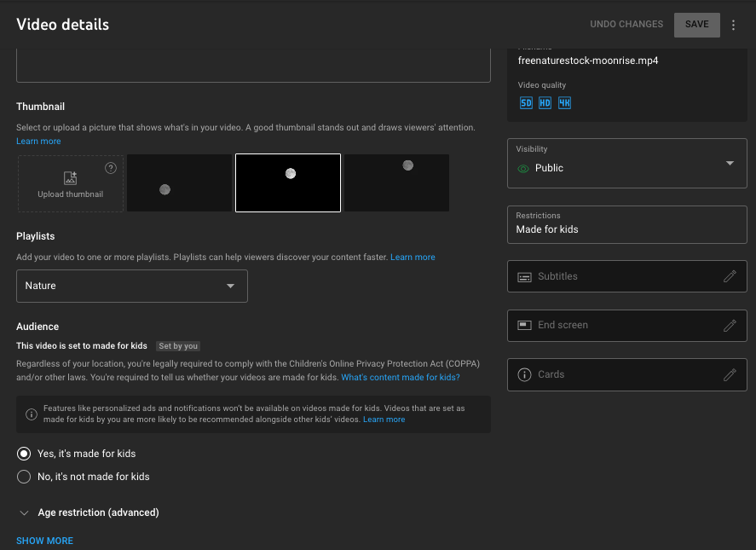756x550 pixels.
Task: Select 'No, it's not made for kids'
Action: coord(24,477)
